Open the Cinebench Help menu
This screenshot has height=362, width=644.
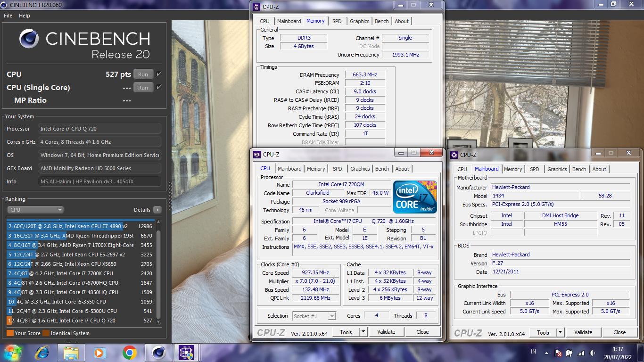click(25, 16)
